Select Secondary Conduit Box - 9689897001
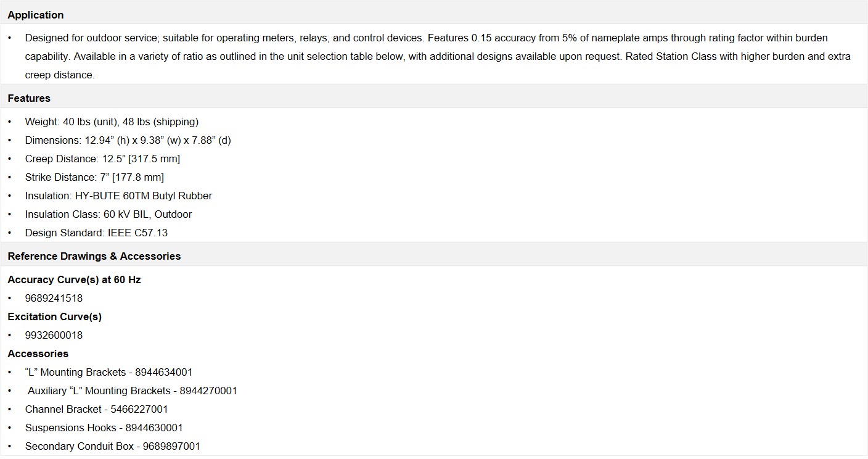This screenshot has width=868, height=459. pos(112,446)
